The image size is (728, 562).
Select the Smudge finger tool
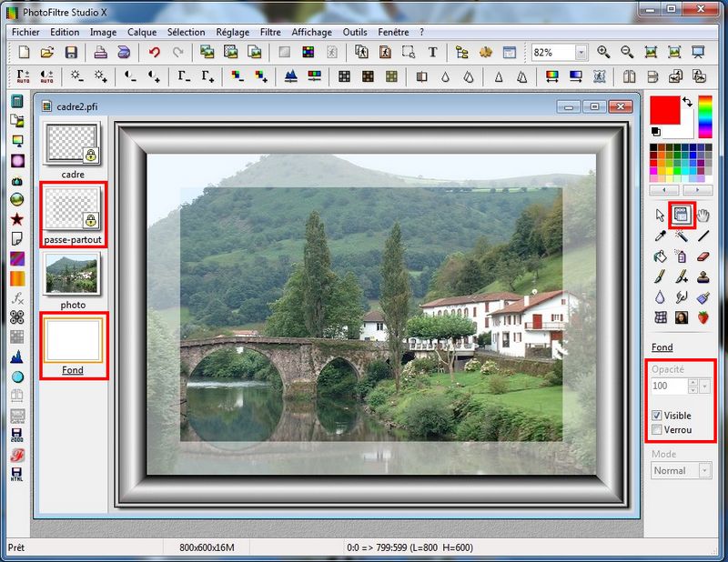[681, 297]
